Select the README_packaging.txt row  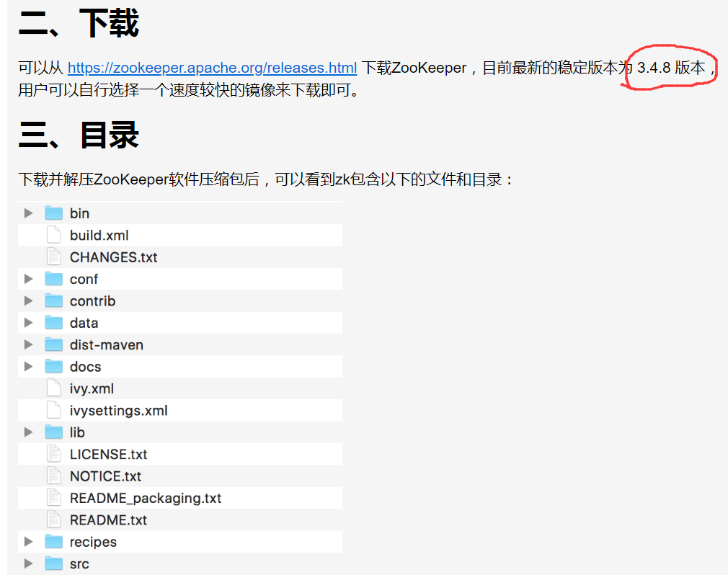pyautogui.click(x=146, y=498)
